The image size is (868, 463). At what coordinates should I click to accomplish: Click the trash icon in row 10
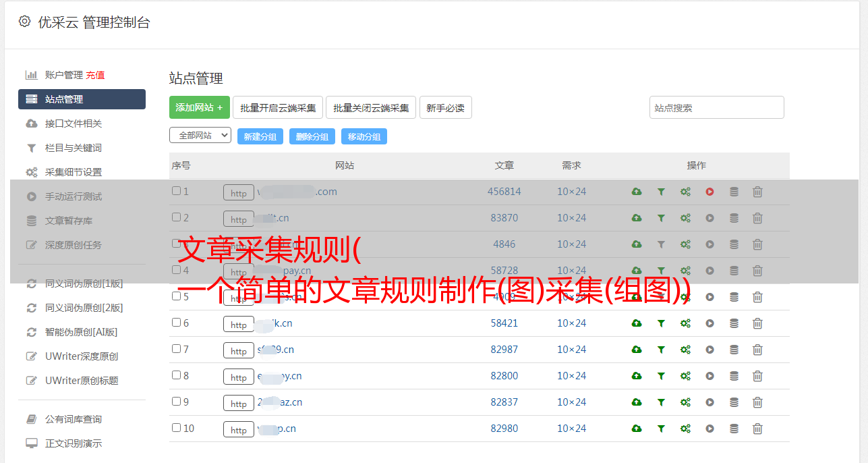click(x=757, y=429)
